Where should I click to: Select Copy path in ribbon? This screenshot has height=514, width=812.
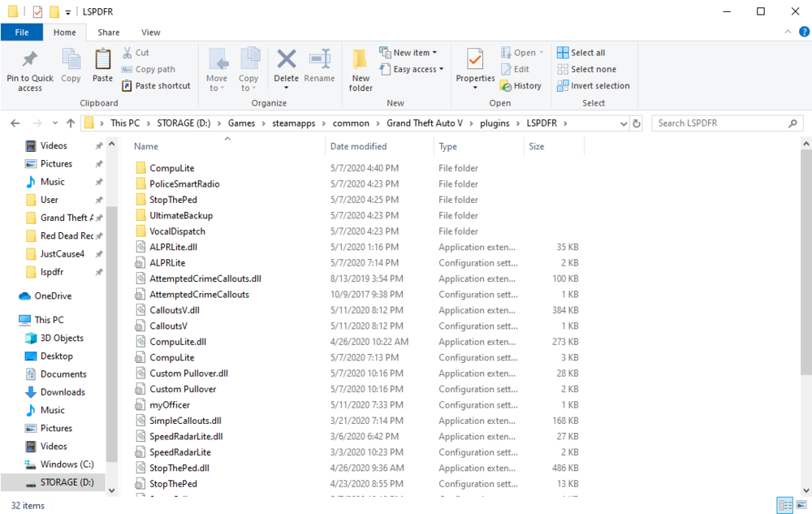[149, 69]
